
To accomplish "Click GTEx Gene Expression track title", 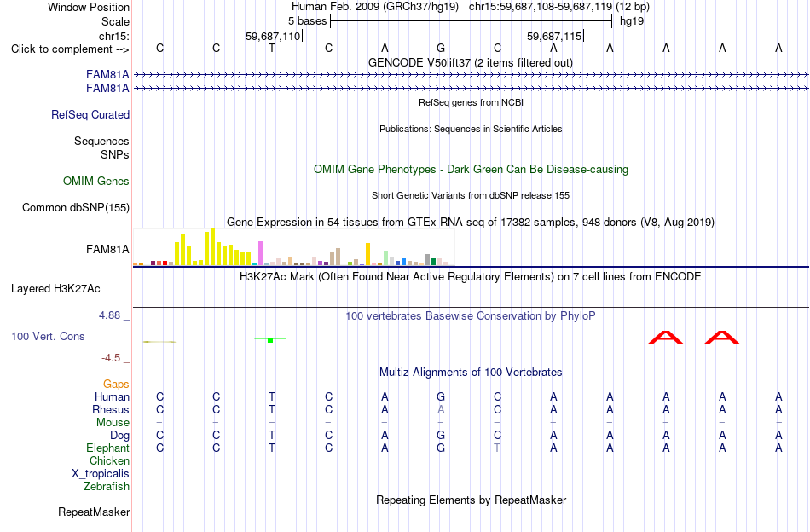I will click(471, 223).
